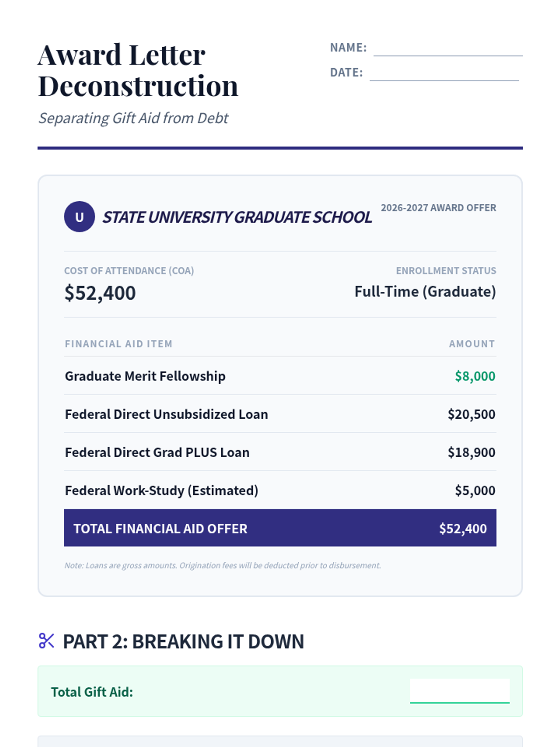
Task: Click the Total Financial Aid Offer bar
Action: coord(280,528)
